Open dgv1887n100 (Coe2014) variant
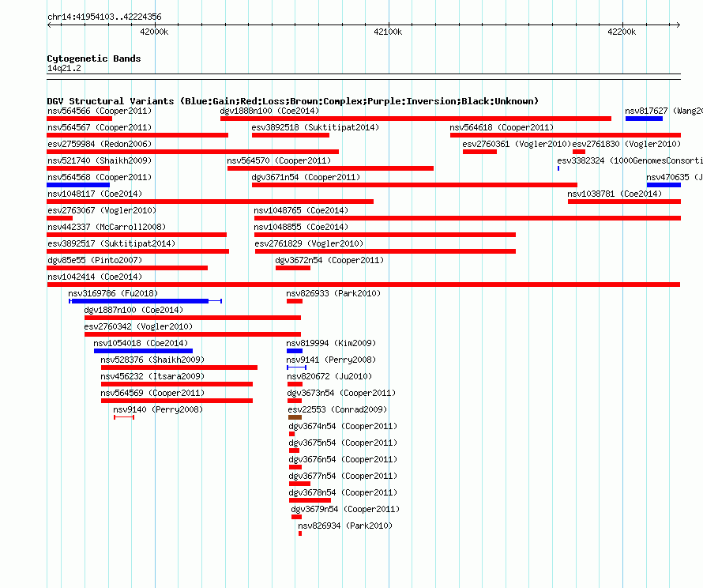The image size is (703, 588). pos(133,310)
